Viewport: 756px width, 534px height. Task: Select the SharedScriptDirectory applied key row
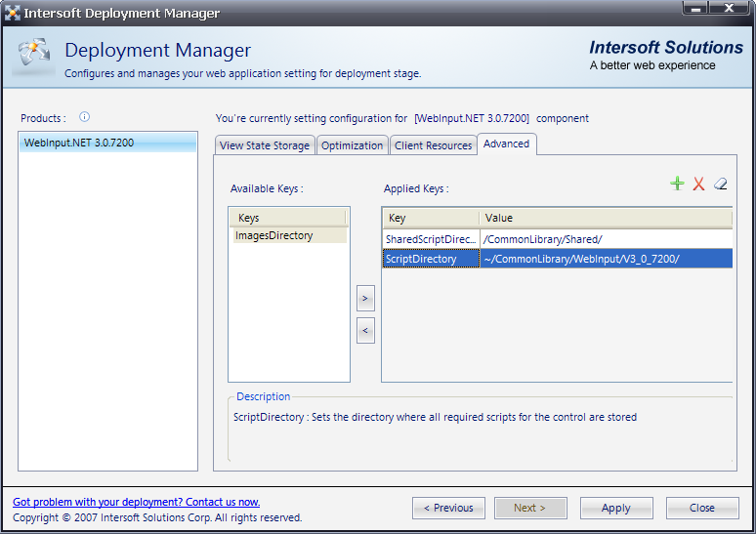pos(431,239)
